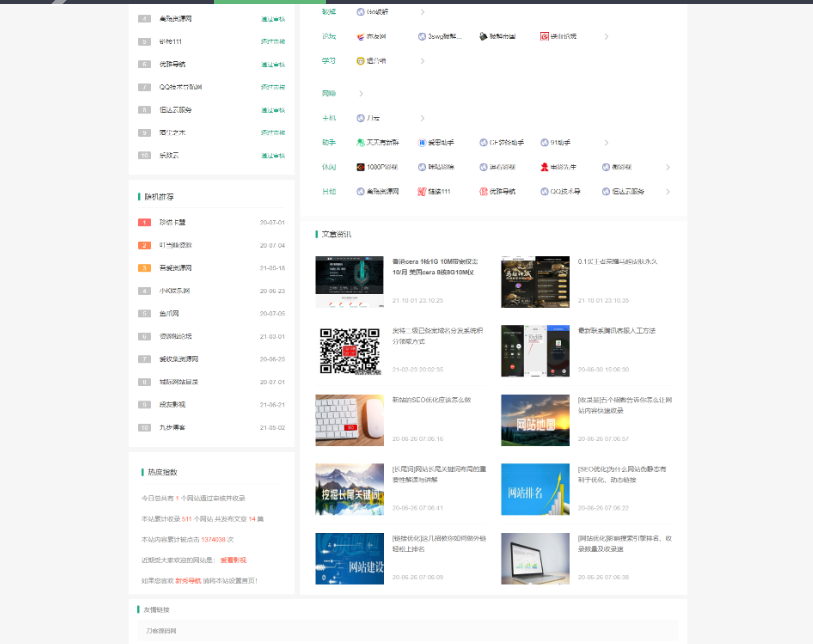813x644 pixels.
Task: Expand the 网赚 row with its chevron
Action: click(361, 93)
